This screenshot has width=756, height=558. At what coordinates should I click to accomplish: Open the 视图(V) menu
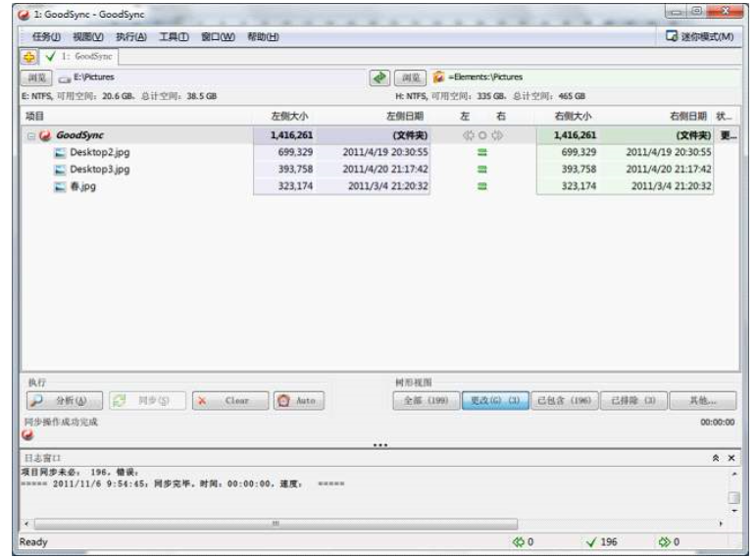(x=87, y=36)
